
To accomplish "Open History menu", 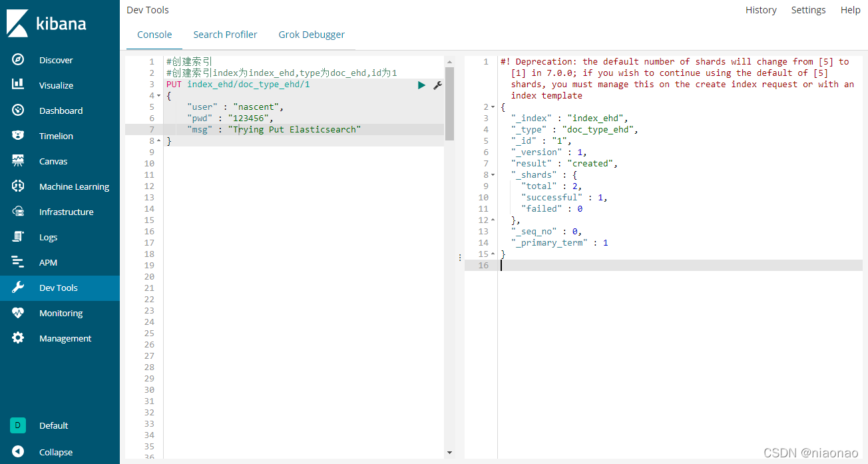I will click(x=761, y=10).
